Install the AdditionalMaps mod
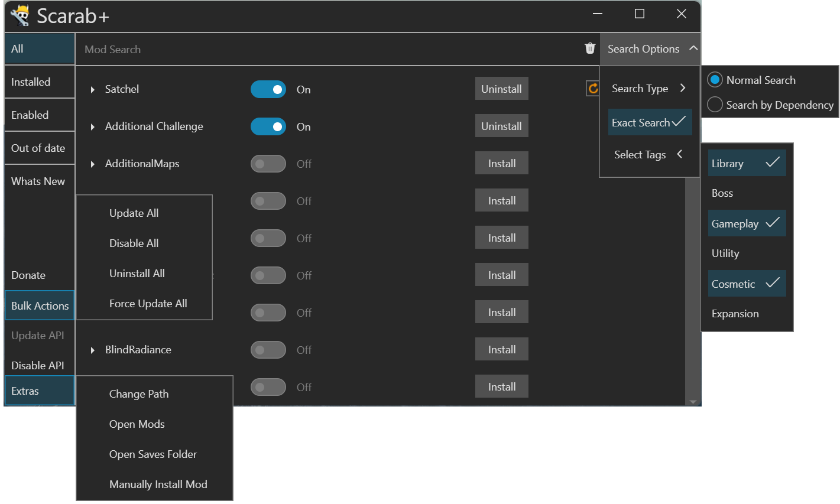 (x=501, y=163)
